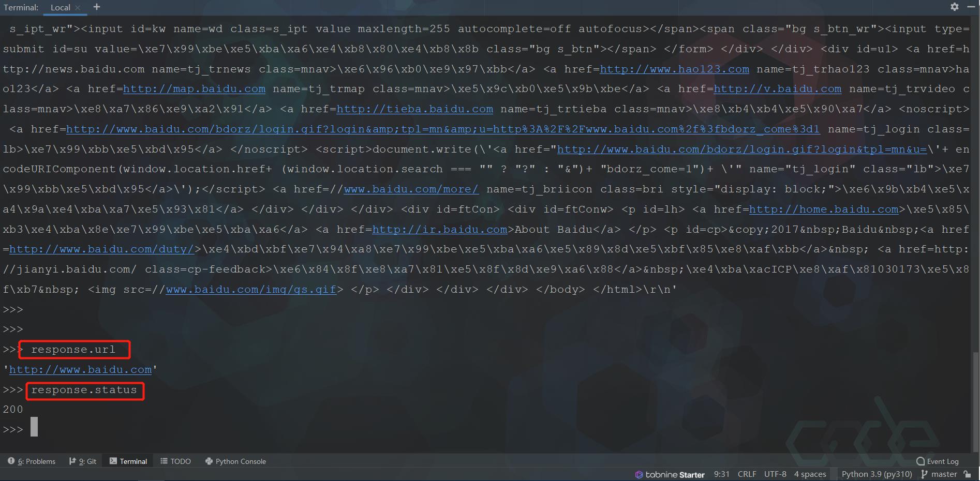980x481 pixels.
Task: Open the Git tool window
Action: (x=83, y=461)
